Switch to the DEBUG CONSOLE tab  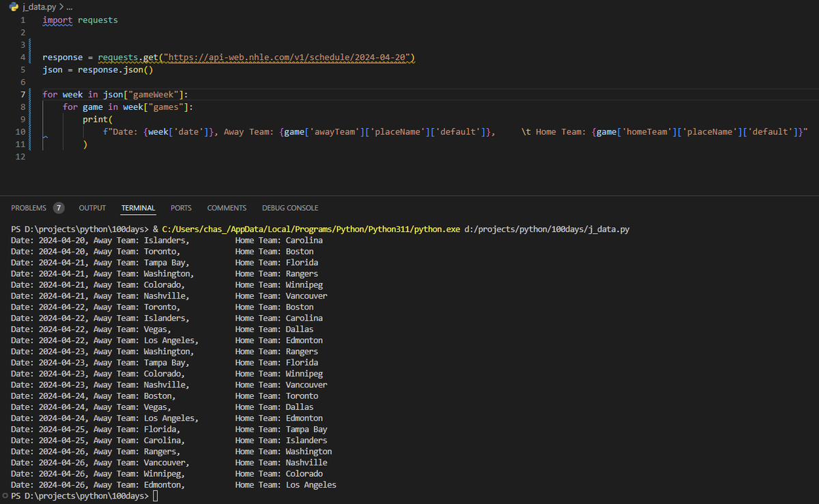click(x=290, y=208)
